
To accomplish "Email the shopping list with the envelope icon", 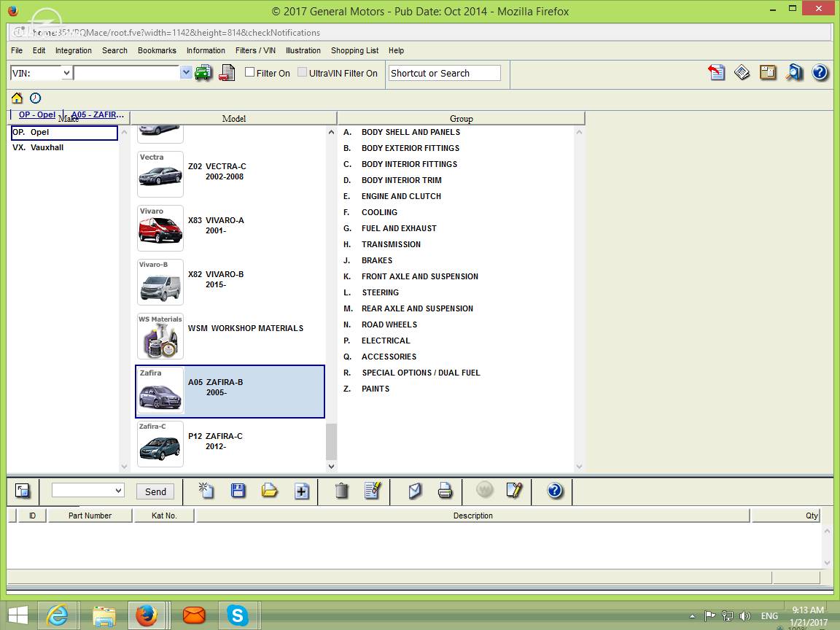I will pos(415,490).
